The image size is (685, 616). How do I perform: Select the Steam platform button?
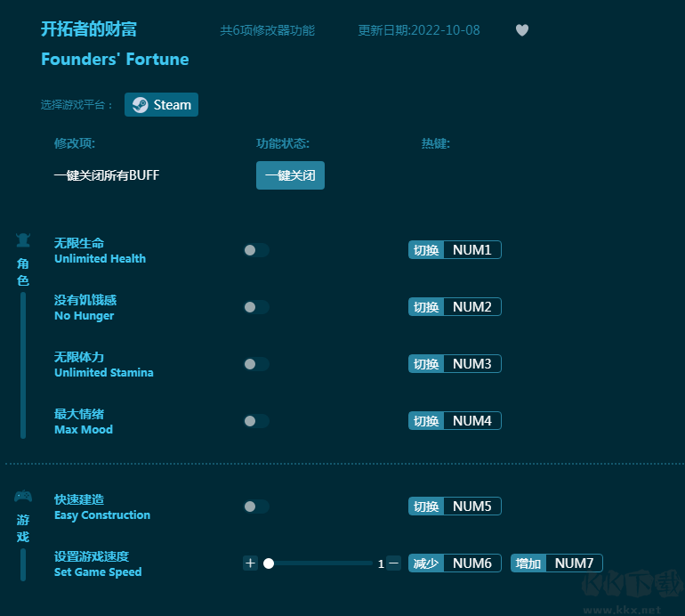point(162,105)
